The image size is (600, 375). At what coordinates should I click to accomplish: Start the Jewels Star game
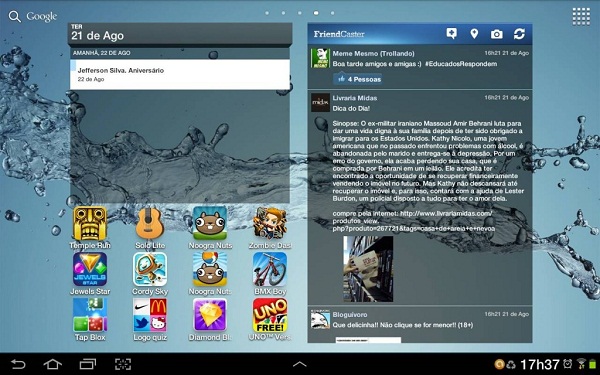tap(90, 274)
